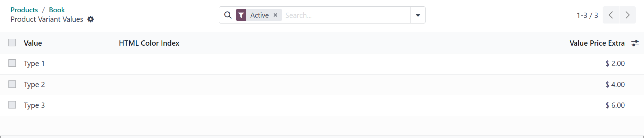Focus the Search input field

click(346, 15)
